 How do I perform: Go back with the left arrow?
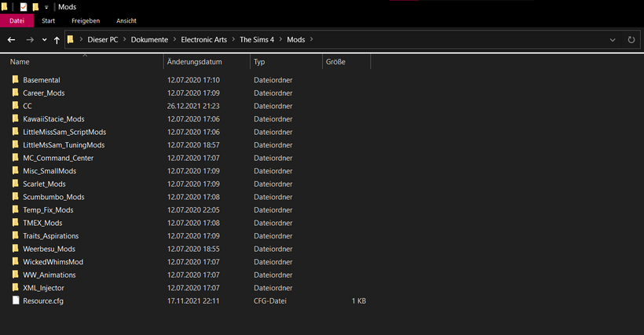point(12,40)
